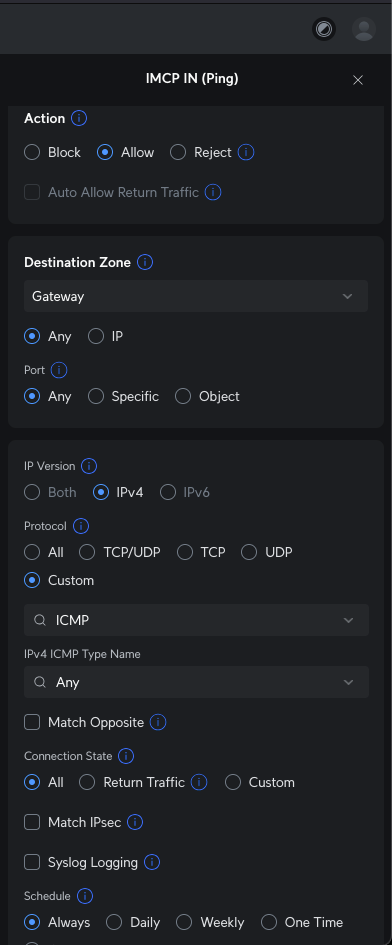Open the ICMP protocol dropdown
The image size is (392, 945).
tap(196, 620)
